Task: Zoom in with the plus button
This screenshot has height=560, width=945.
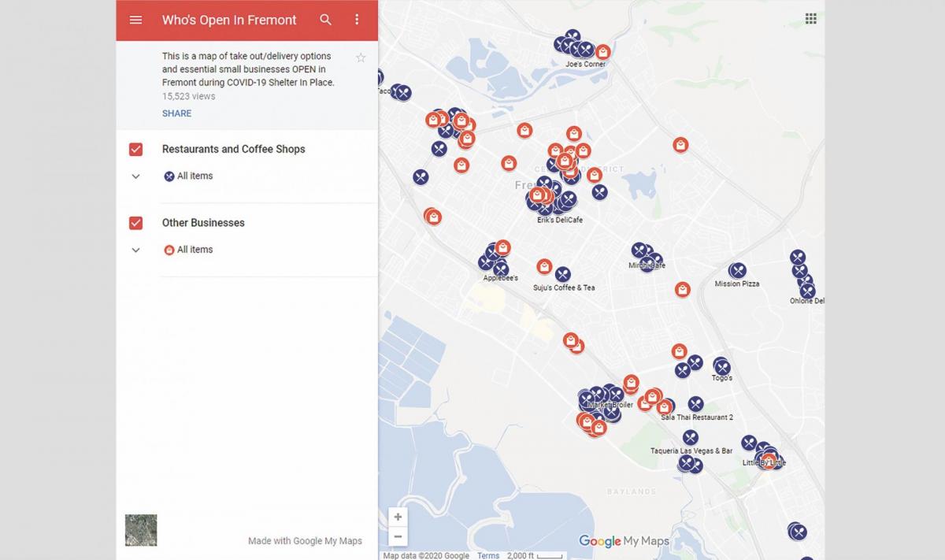Action: click(x=398, y=517)
